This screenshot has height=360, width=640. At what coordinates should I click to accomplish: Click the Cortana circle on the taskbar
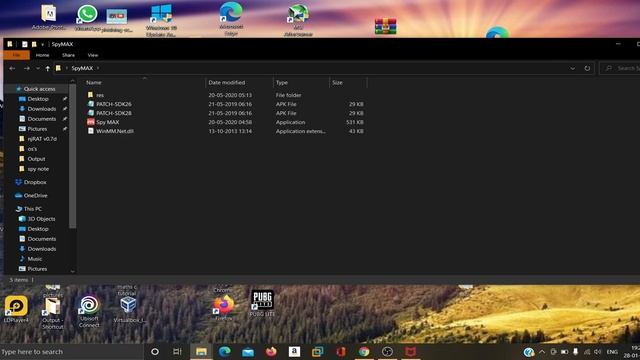pyautogui.click(x=155, y=351)
